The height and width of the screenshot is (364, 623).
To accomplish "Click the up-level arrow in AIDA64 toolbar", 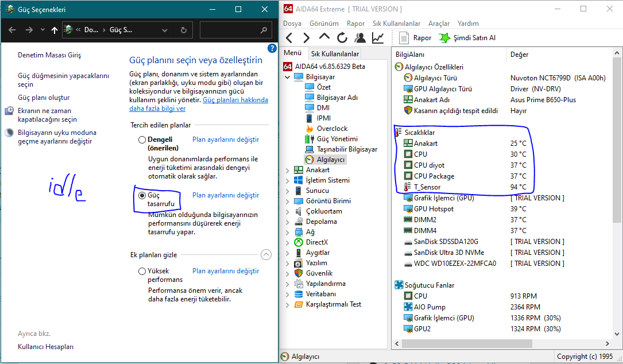I will [324, 38].
